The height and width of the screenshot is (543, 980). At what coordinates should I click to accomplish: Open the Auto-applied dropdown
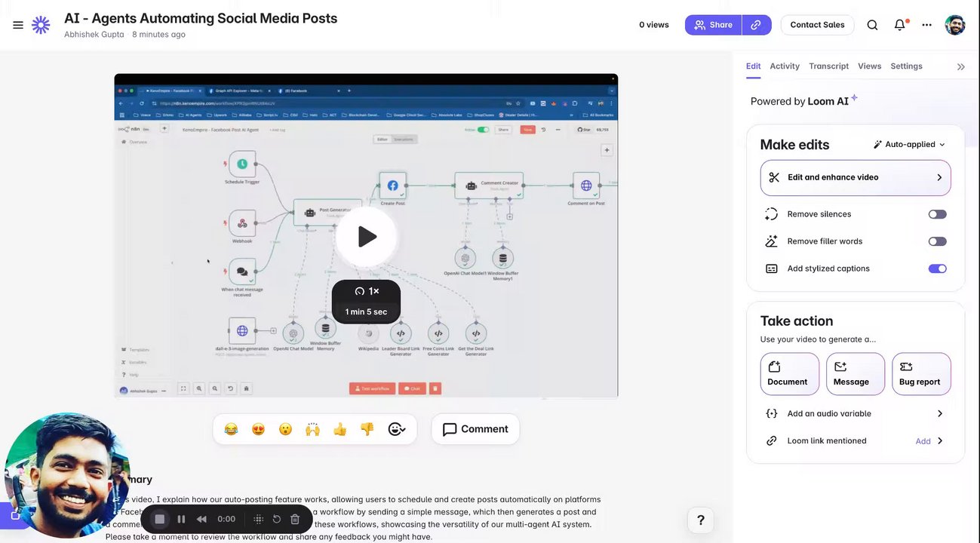[x=909, y=144]
